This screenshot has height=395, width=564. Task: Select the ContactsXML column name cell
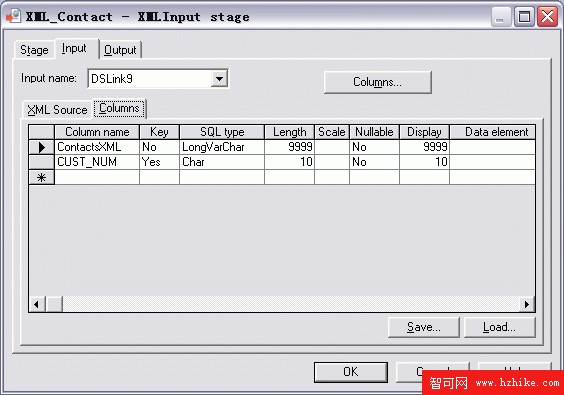(x=97, y=147)
